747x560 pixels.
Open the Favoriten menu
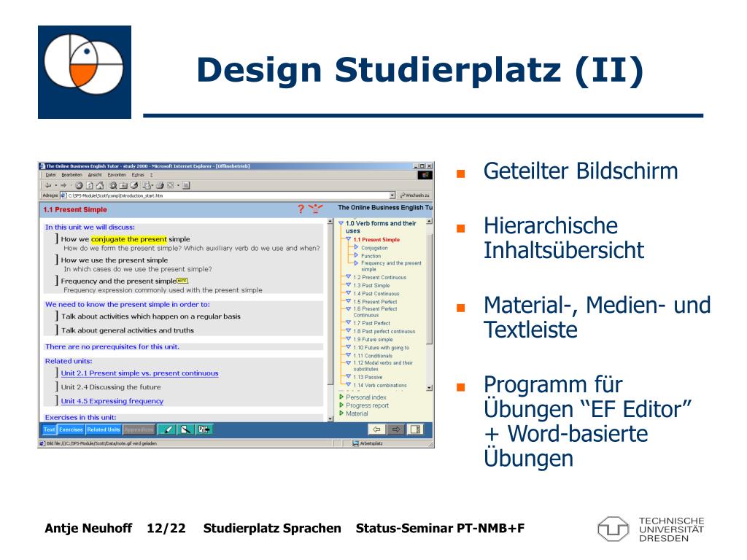pyautogui.click(x=117, y=175)
